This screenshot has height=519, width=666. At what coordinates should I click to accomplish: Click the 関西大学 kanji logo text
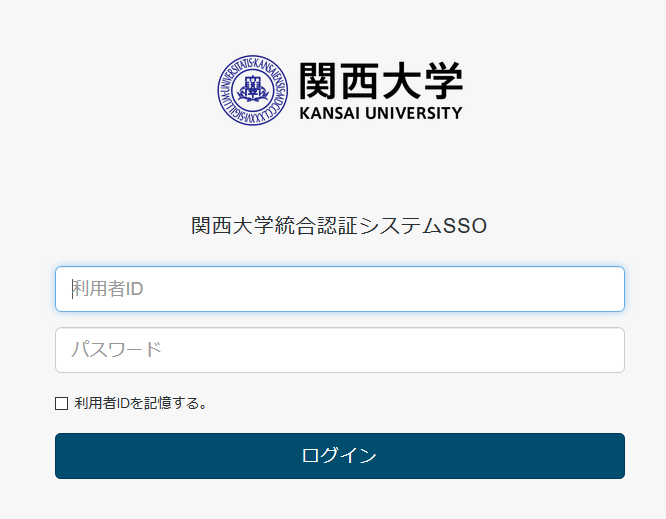coord(381,81)
